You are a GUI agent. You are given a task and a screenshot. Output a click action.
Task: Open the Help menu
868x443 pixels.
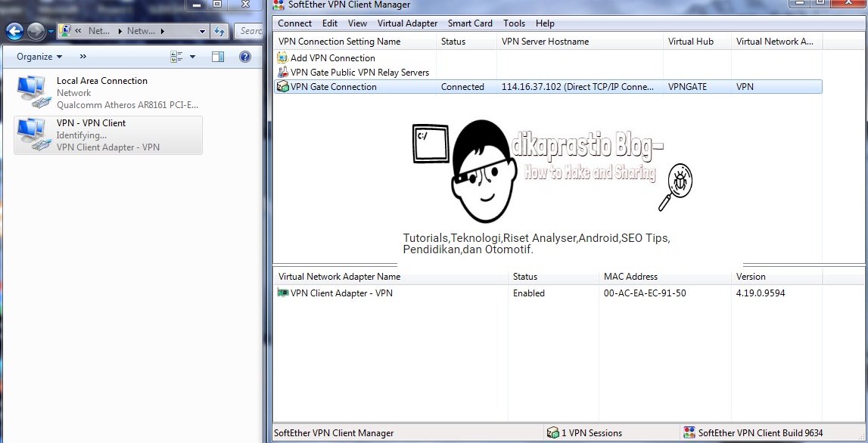(x=545, y=23)
